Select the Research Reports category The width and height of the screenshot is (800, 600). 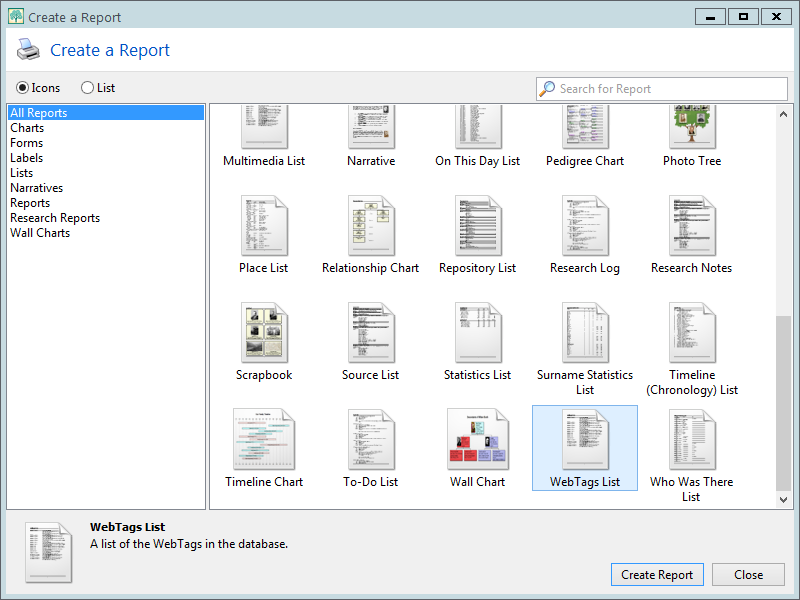pos(55,218)
